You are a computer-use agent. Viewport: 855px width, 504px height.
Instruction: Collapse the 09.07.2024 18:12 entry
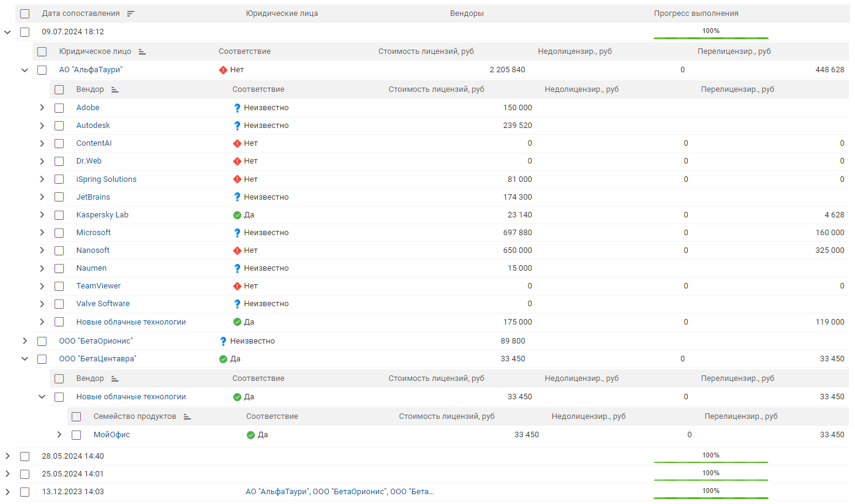click(x=7, y=31)
